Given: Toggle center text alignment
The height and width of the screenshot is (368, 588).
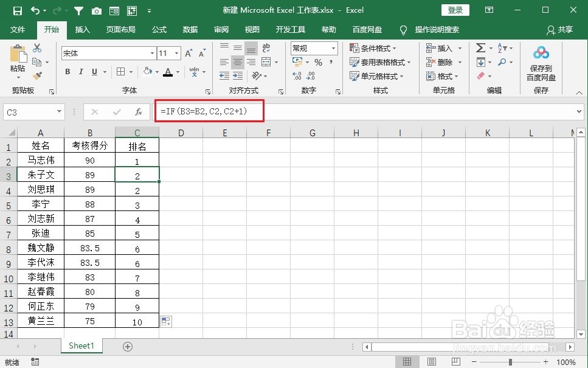Looking at the screenshot, I should click(x=238, y=62).
